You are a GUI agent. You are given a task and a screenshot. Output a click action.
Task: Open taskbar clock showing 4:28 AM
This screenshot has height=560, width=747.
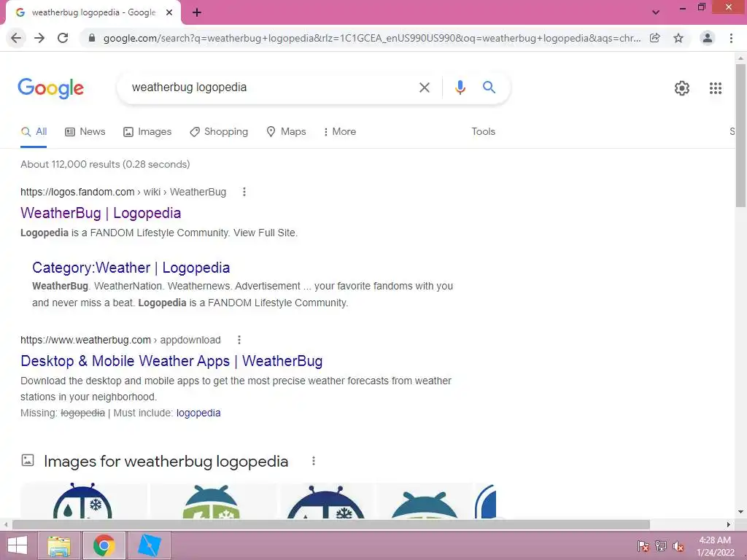pos(716,546)
